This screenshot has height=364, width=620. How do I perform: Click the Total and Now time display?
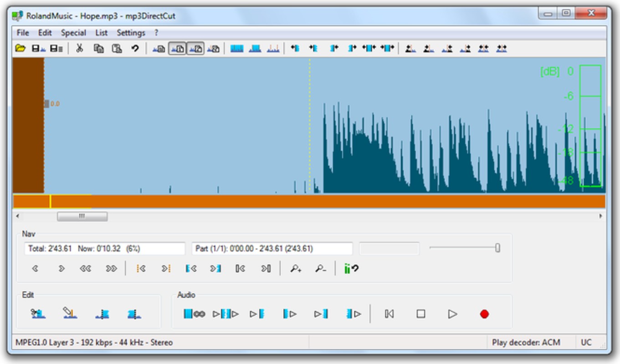100,248
